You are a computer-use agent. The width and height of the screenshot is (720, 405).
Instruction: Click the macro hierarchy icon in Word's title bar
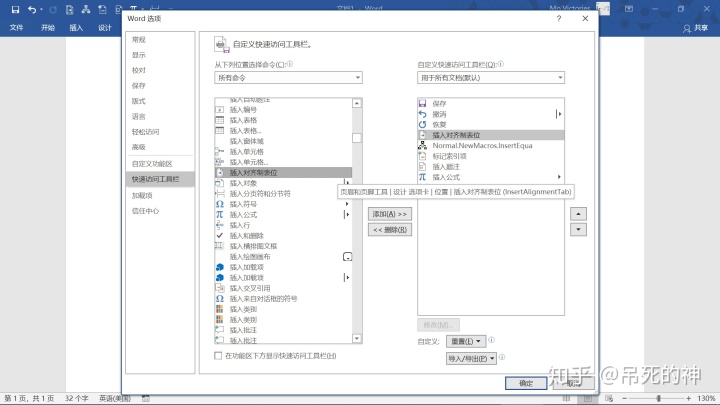coord(86,9)
